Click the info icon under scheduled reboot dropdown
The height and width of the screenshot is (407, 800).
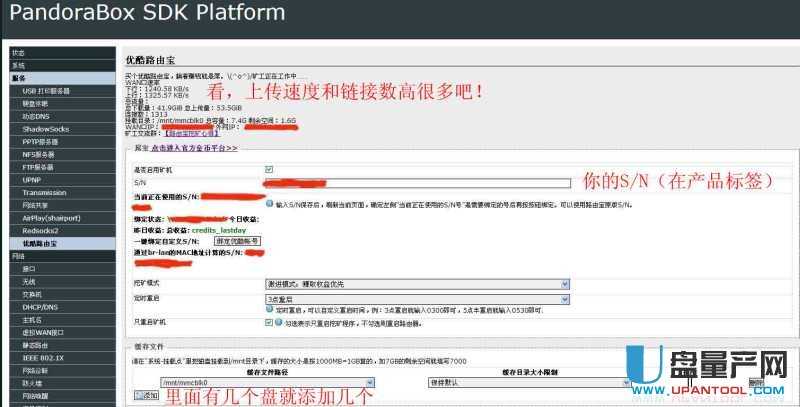pos(269,309)
